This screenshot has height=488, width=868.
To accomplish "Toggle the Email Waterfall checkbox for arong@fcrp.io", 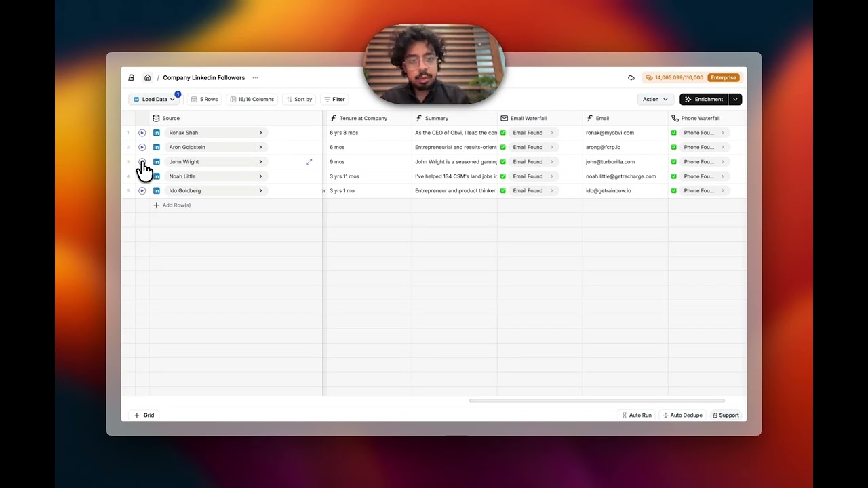I will coord(503,147).
